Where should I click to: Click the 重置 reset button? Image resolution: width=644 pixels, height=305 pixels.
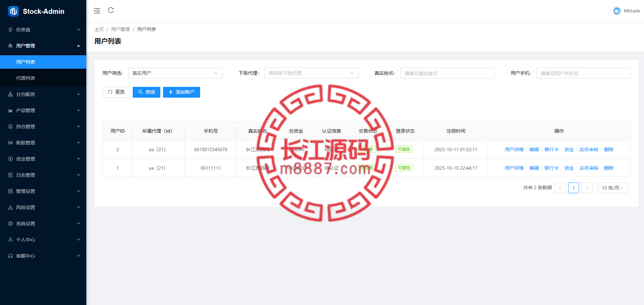[x=116, y=92]
